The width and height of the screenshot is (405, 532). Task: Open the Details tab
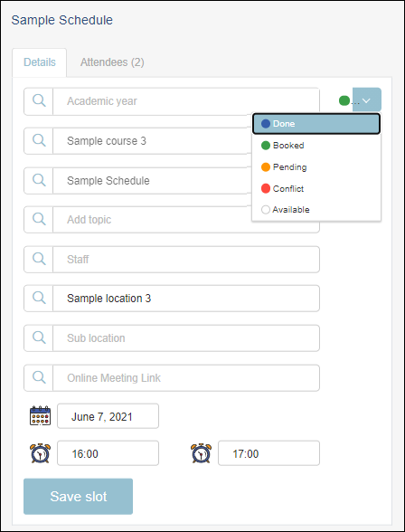(x=40, y=62)
